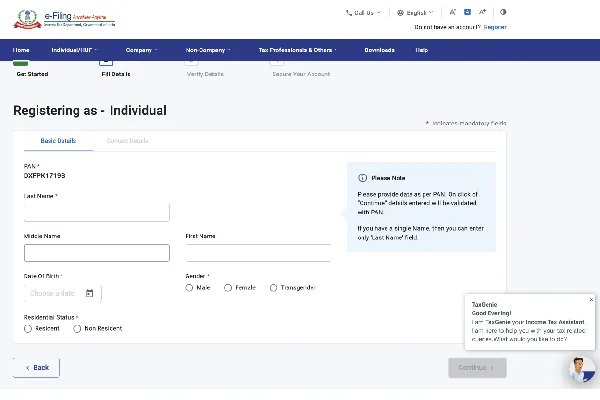Switch to the Contact Details tab
The width and height of the screenshot is (600, 400).
[x=127, y=141]
